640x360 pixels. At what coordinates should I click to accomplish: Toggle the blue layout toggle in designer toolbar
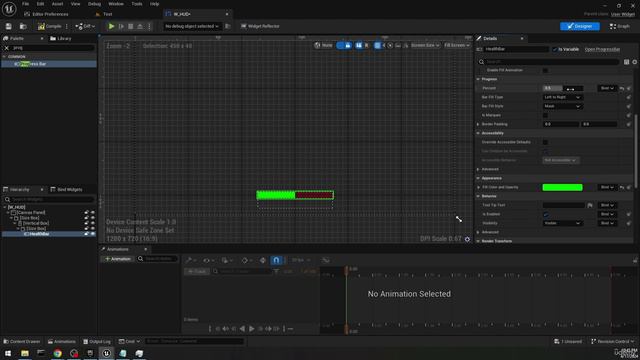(x=344, y=45)
